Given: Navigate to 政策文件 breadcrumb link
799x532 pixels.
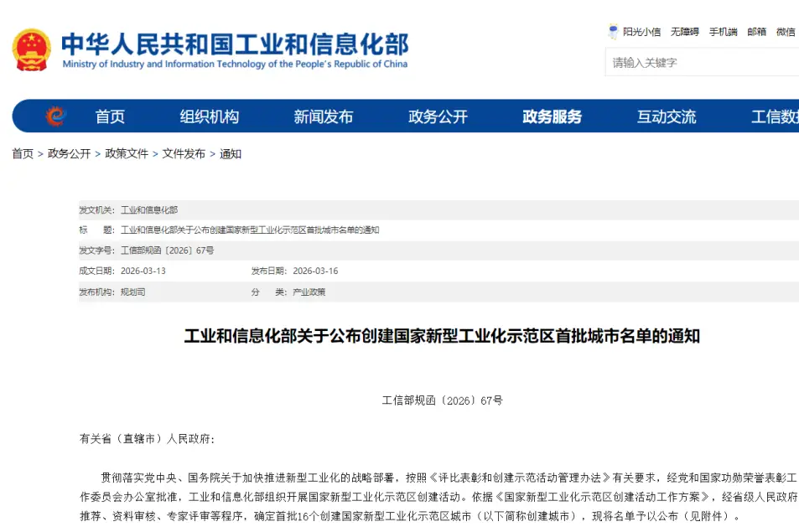Looking at the screenshot, I should pyautogui.click(x=127, y=154).
